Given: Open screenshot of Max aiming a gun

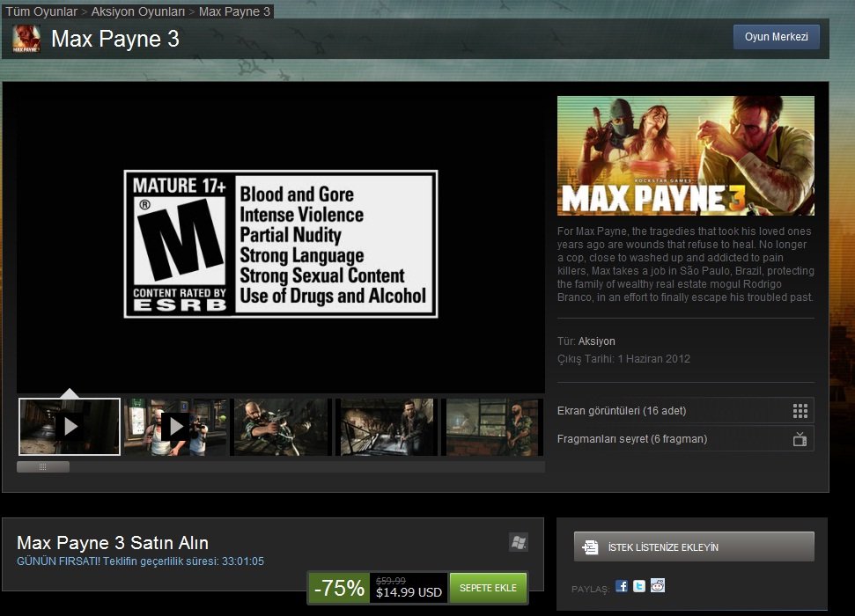Looking at the screenshot, I should [281, 426].
